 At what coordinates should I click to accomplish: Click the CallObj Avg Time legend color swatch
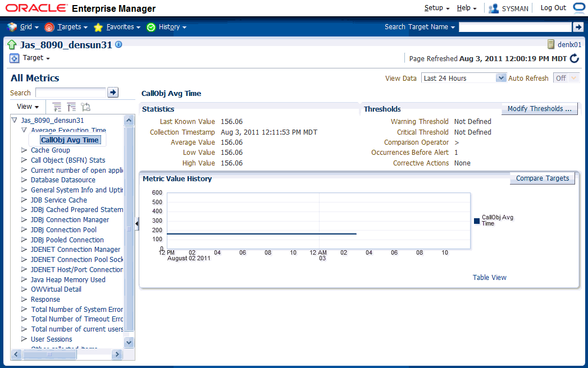coord(477,221)
